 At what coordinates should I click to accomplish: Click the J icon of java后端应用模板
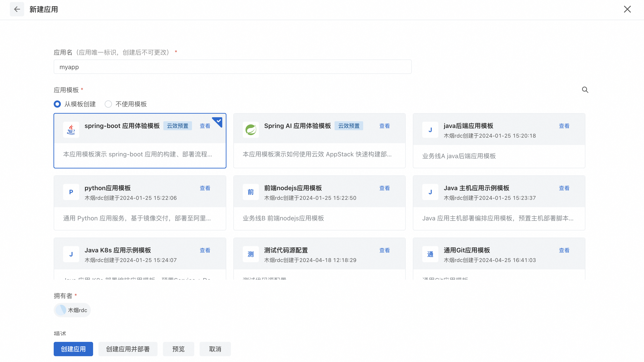click(x=430, y=130)
